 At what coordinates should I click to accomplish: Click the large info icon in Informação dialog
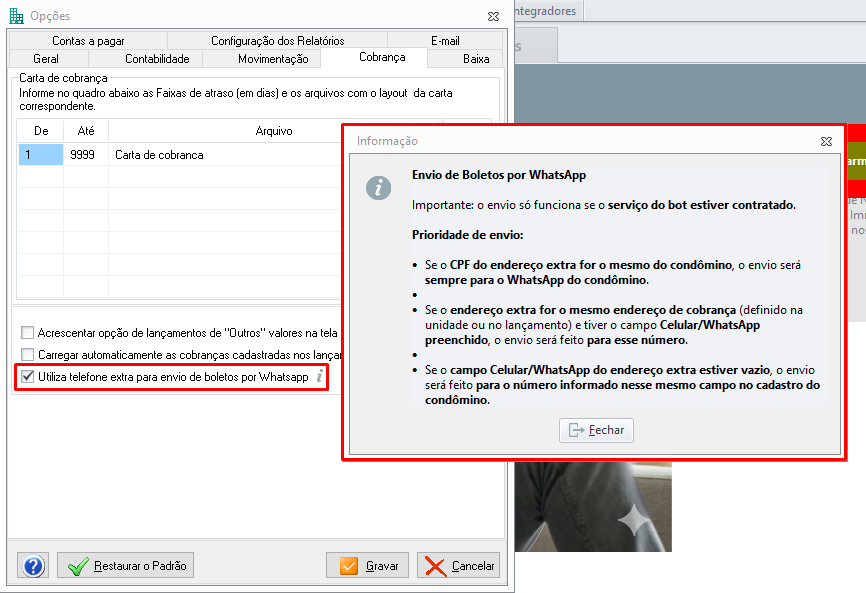click(378, 188)
